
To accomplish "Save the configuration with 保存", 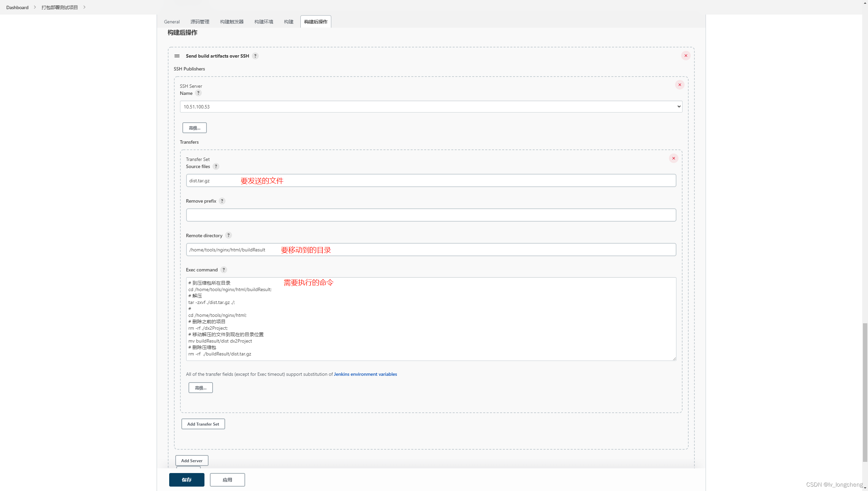I will 187,480.
